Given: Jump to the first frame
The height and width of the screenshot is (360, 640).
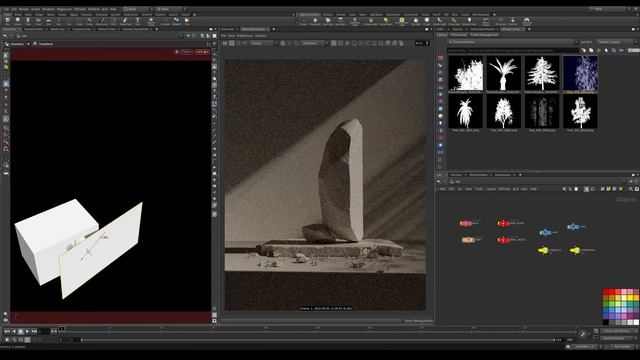Looking at the screenshot, I should [x=7, y=331].
